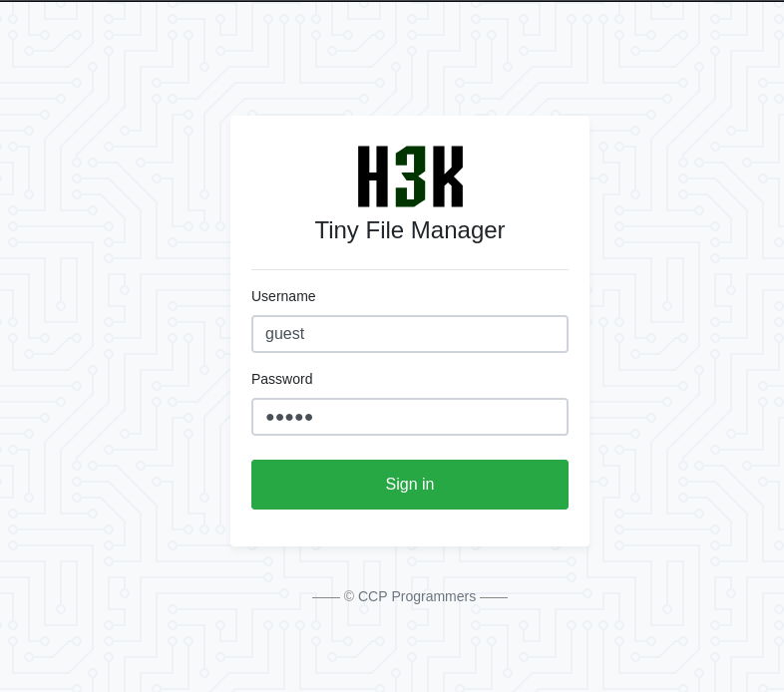Click the Username label text

pyautogui.click(x=283, y=296)
